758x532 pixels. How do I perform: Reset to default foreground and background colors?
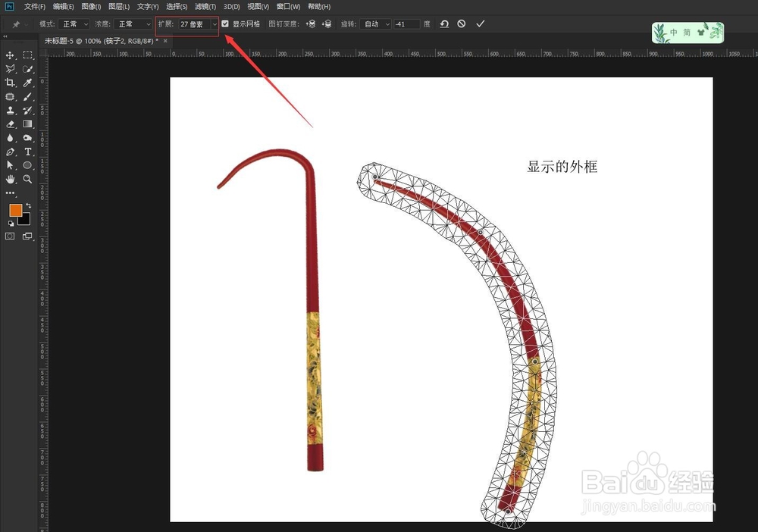pos(11,224)
